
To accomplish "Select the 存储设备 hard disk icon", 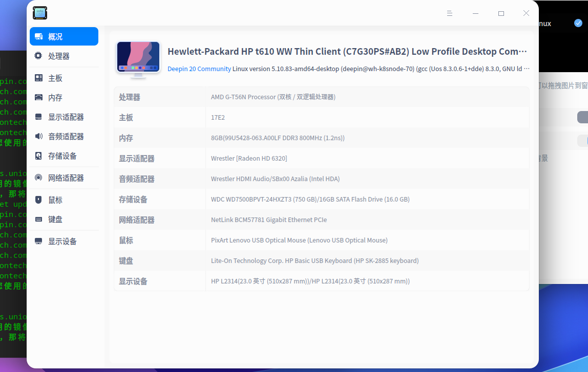I will (x=38, y=156).
